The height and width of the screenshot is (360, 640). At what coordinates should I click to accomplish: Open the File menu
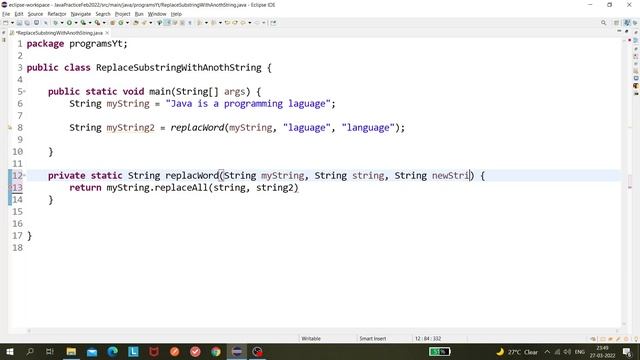(6, 14)
